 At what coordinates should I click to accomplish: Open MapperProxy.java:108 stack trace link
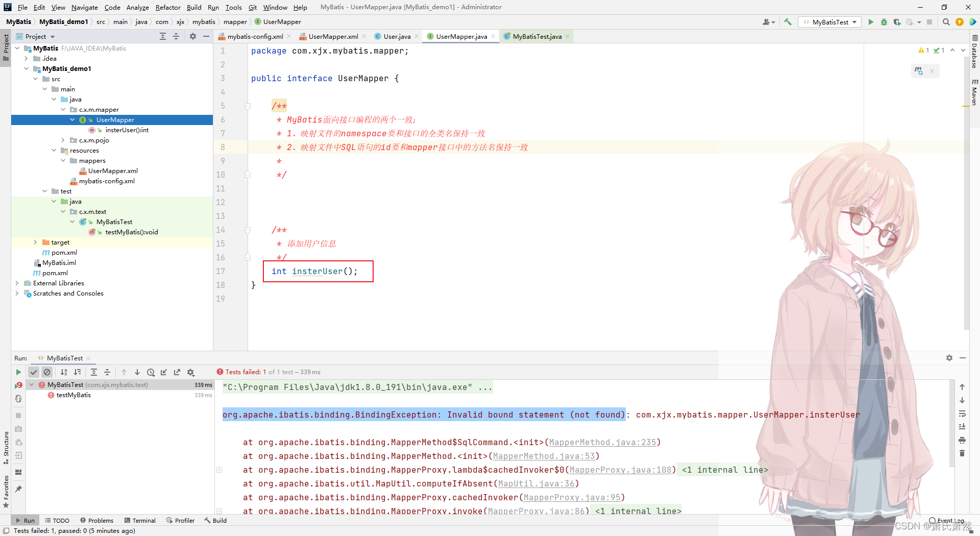pos(620,470)
